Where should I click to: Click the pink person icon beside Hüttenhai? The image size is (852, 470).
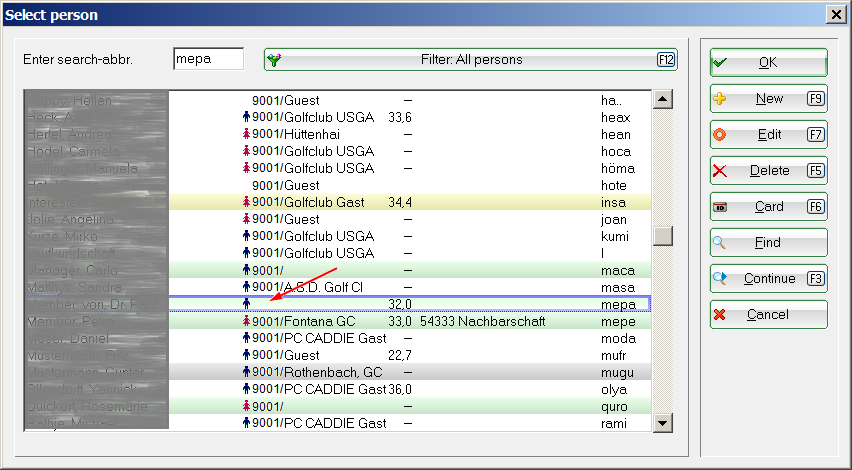246,134
